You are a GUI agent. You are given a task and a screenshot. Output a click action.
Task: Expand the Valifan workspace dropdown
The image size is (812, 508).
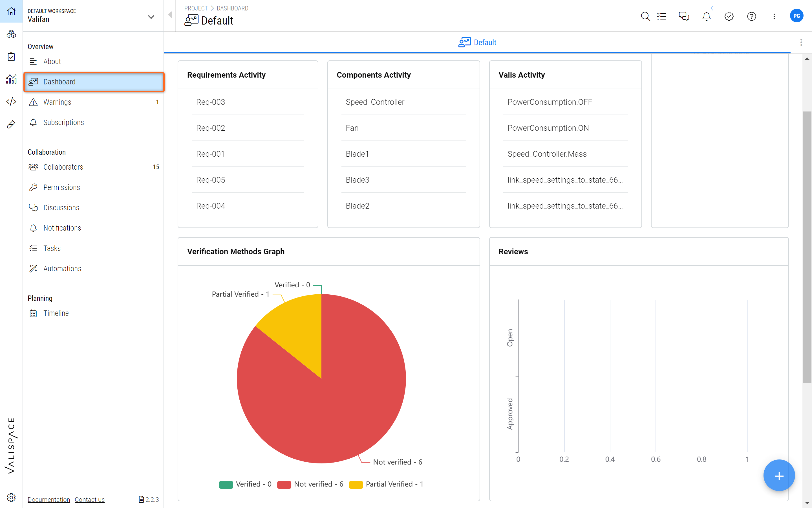coord(151,16)
